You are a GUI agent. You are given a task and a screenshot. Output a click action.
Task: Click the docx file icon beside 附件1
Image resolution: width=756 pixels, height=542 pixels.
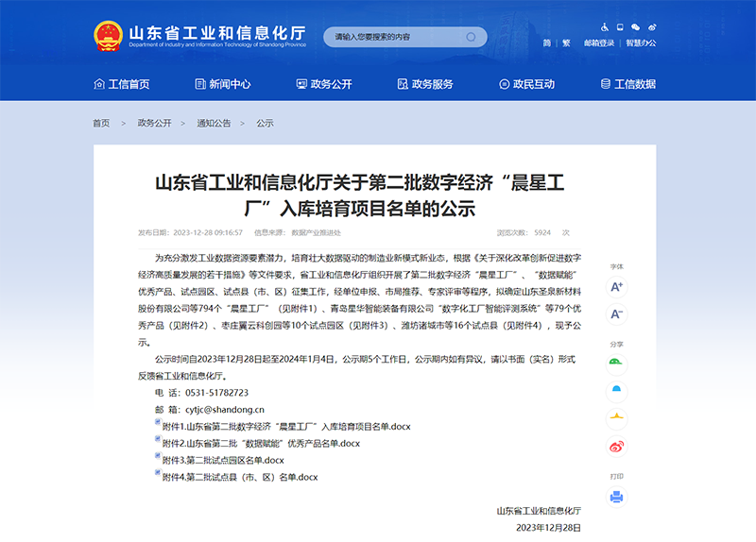click(158, 422)
